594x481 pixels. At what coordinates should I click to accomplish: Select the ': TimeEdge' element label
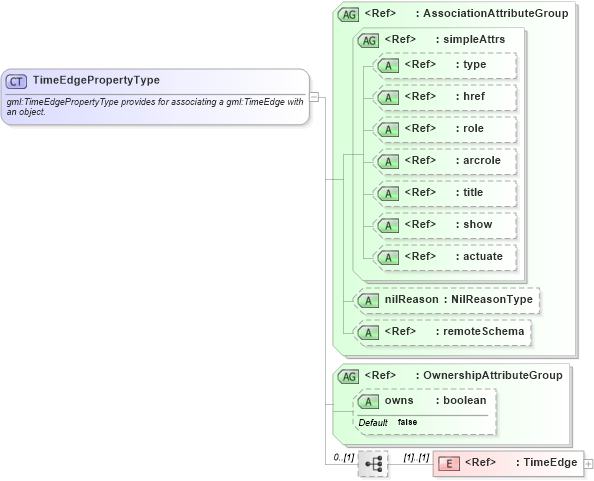tap(547, 462)
